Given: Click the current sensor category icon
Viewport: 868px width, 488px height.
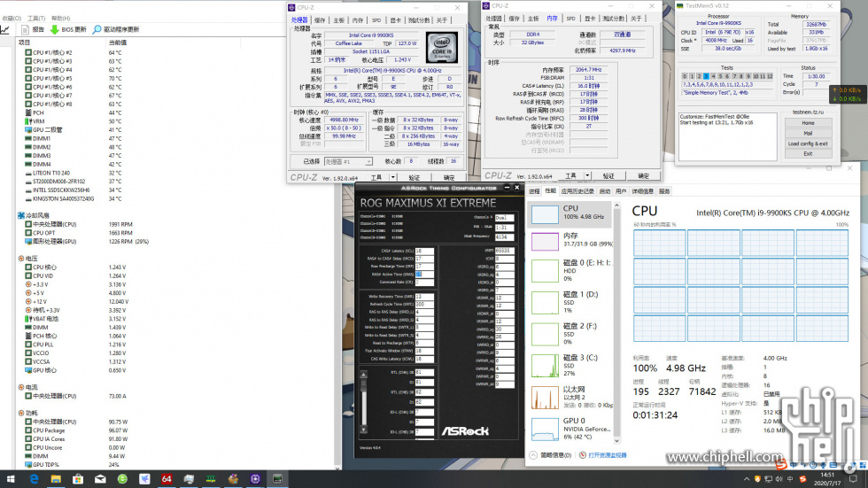Looking at the screenshot, I should [x=21, y=387].
